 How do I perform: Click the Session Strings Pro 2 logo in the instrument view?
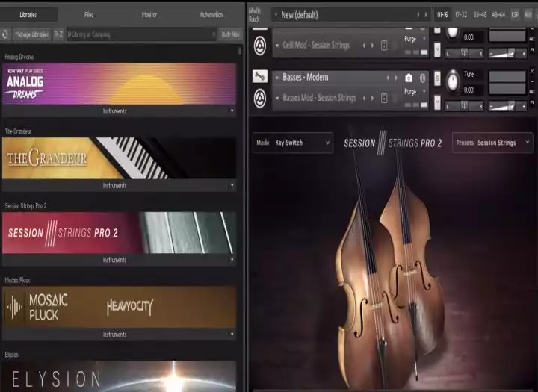tap(392, 143)
